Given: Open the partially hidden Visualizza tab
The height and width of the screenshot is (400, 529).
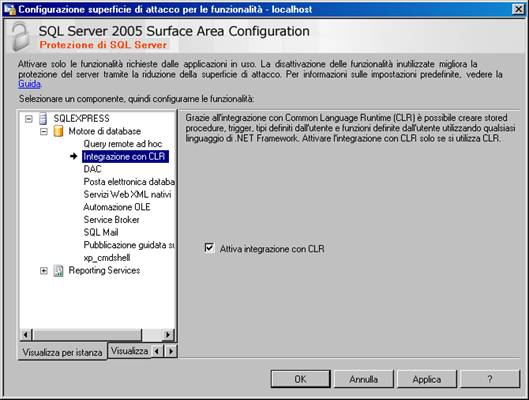Looking at the screenshot, I should (129, 351).
